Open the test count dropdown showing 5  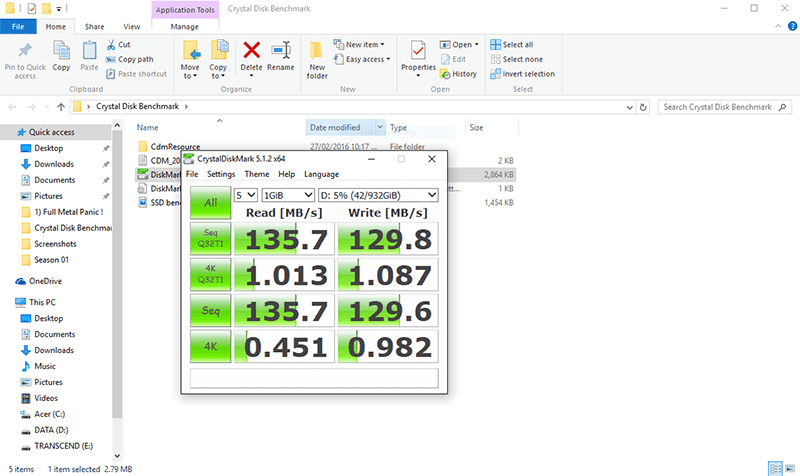click(245, 195)
